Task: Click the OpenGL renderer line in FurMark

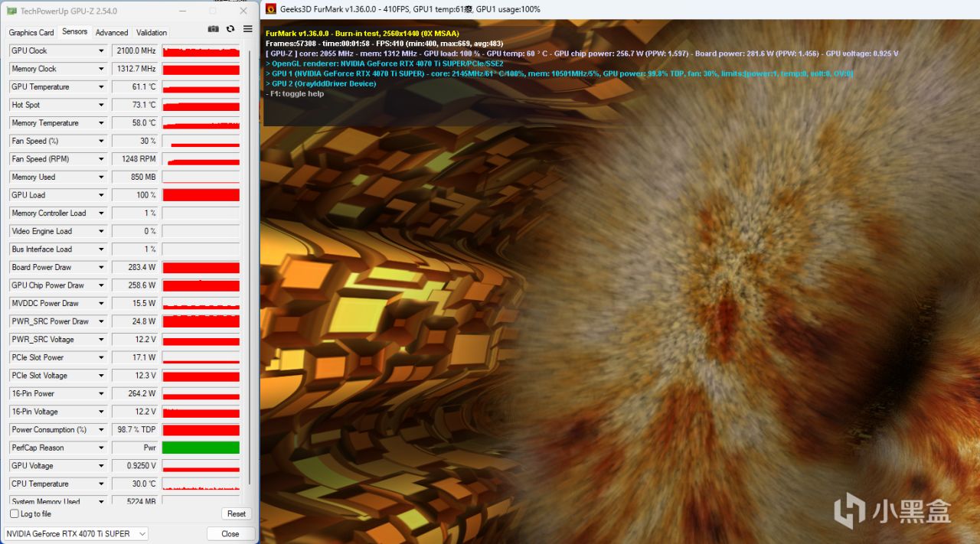Action: click(x=384, y=64)
